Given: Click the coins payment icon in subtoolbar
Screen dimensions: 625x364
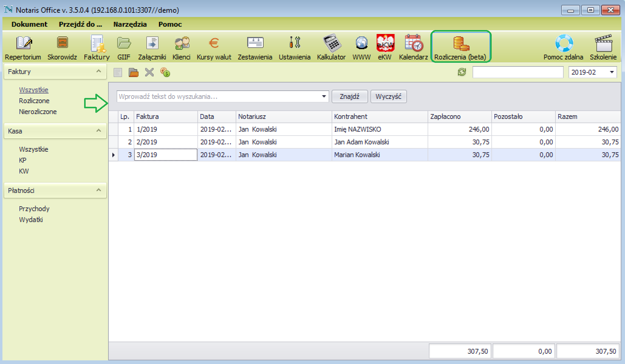Looking at the screenshot, I should (x=165, y=72).
